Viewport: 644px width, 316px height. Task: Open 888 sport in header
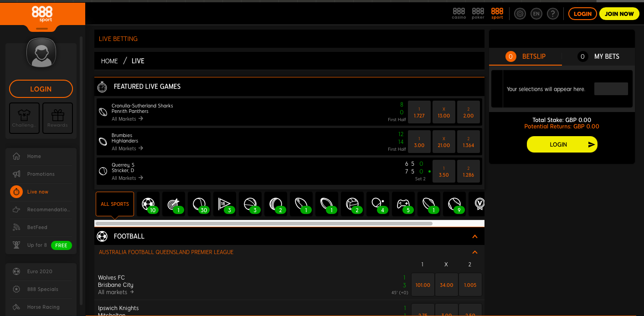(x=497, y=14)
